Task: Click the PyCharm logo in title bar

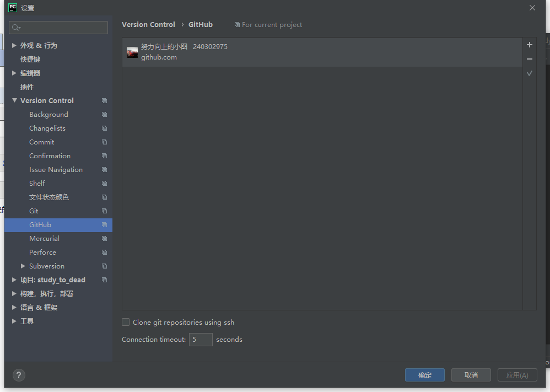Action: (12, 7)
